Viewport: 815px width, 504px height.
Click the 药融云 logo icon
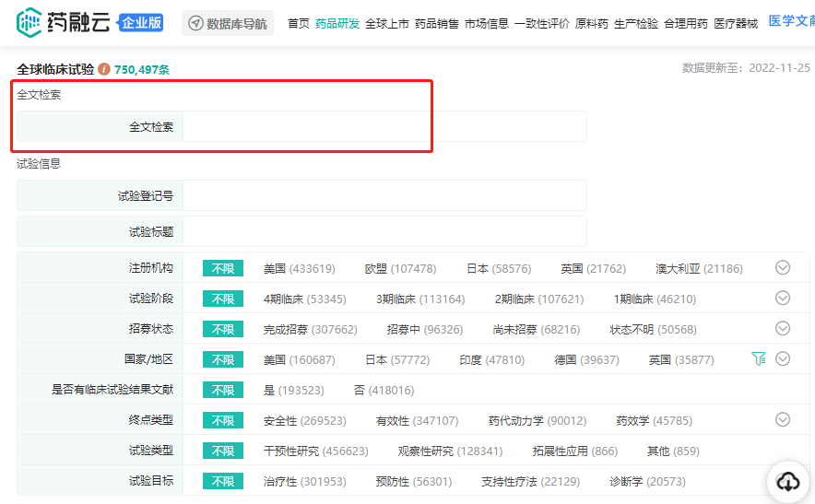(30, 22)
